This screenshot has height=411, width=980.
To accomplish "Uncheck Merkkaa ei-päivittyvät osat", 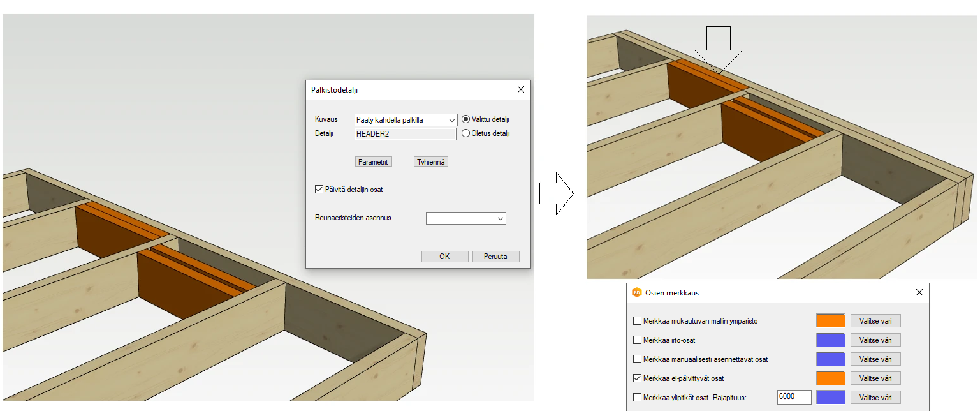I will (637, 378).
